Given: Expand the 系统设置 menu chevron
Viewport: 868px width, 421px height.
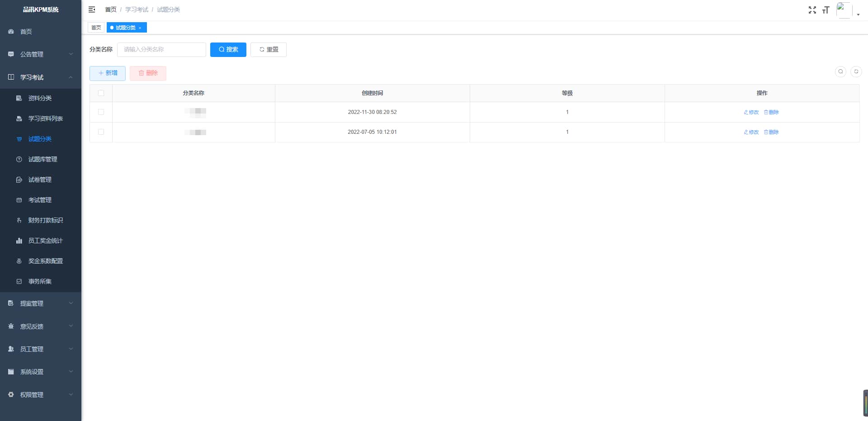Looking at the screenshot, I should tap(71, 372).
